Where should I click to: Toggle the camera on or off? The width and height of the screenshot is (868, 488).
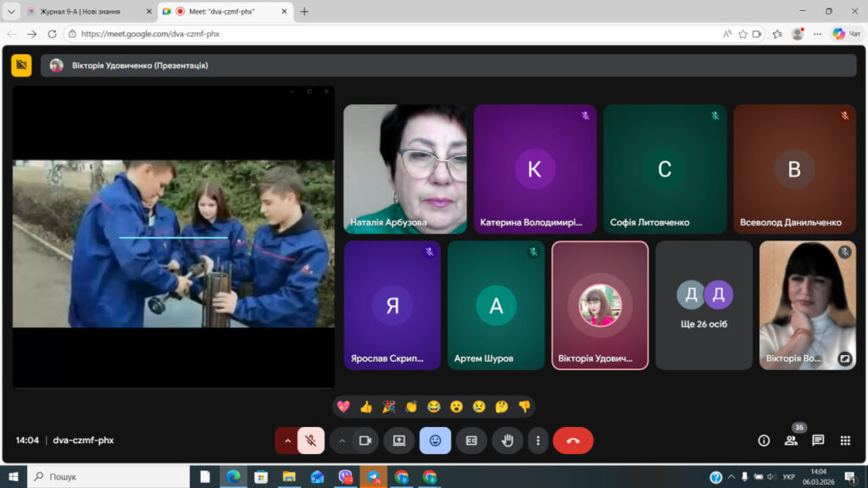point(365,441)
